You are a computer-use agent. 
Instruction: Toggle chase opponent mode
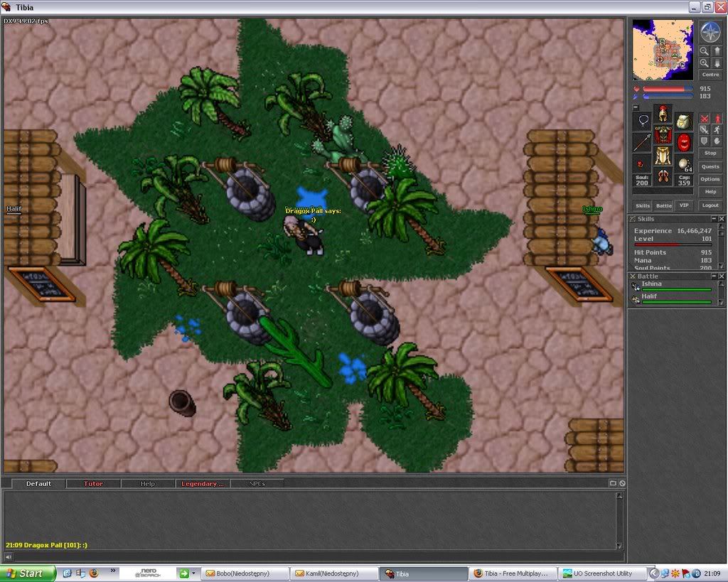click(x=717, y=130)
